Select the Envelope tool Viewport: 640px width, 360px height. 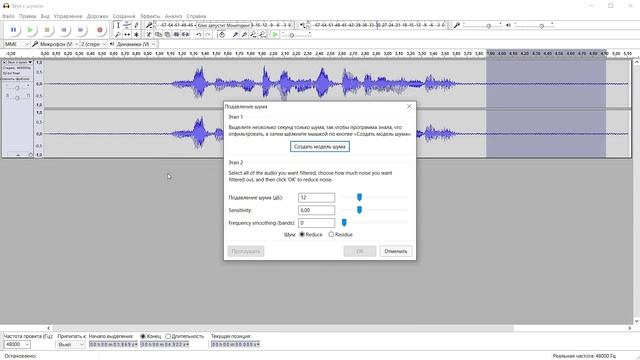[127, 25]
